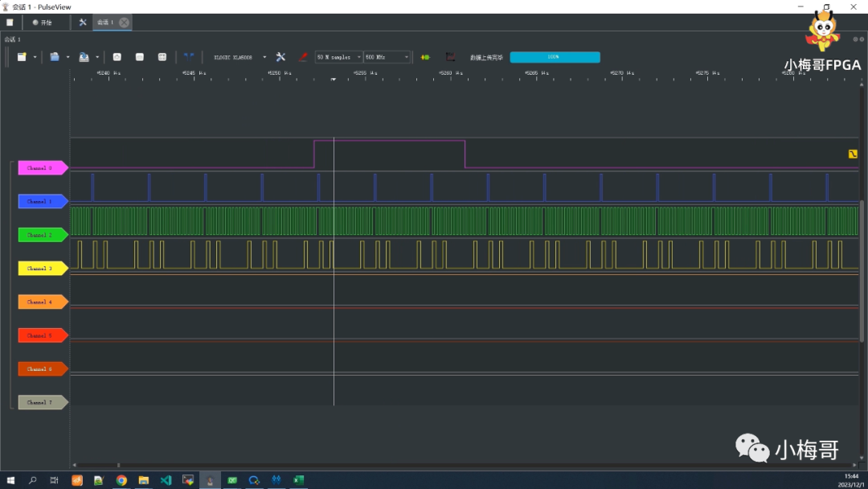Click the green QC taskbar icon
The image size is (868, 489).
point(232,480)
